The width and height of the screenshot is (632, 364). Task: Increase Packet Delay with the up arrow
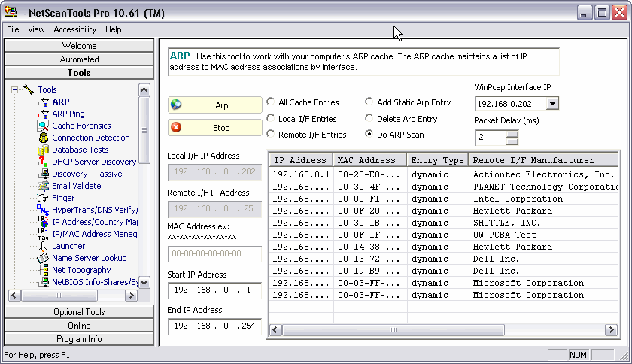(x=512, y=134)
